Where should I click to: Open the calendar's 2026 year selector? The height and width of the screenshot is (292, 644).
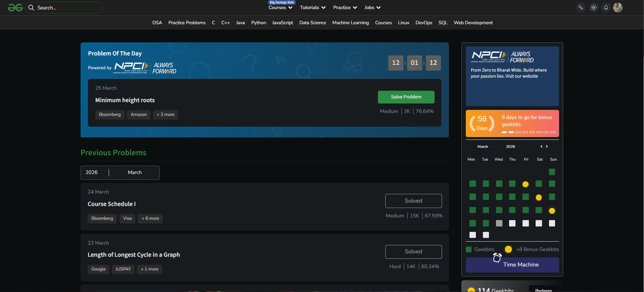[x=513, y=147]
